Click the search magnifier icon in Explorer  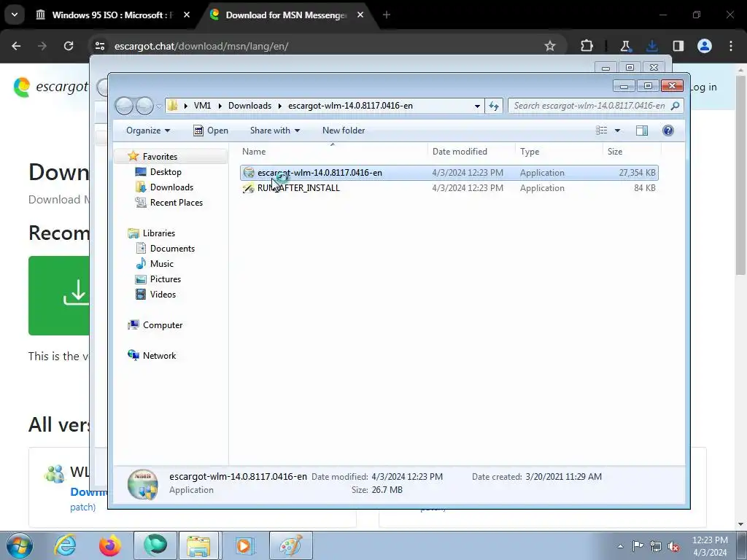(675, 106)
